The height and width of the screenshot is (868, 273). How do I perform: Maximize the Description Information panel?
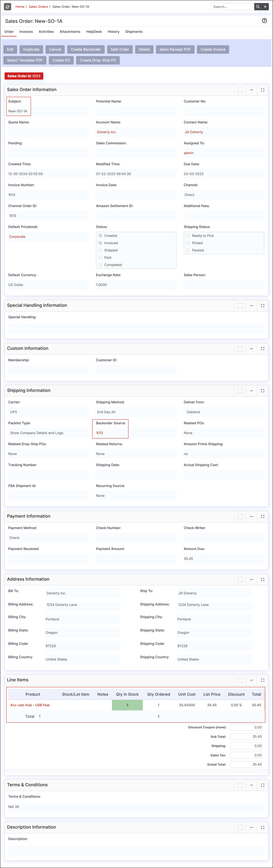point(263,828)
